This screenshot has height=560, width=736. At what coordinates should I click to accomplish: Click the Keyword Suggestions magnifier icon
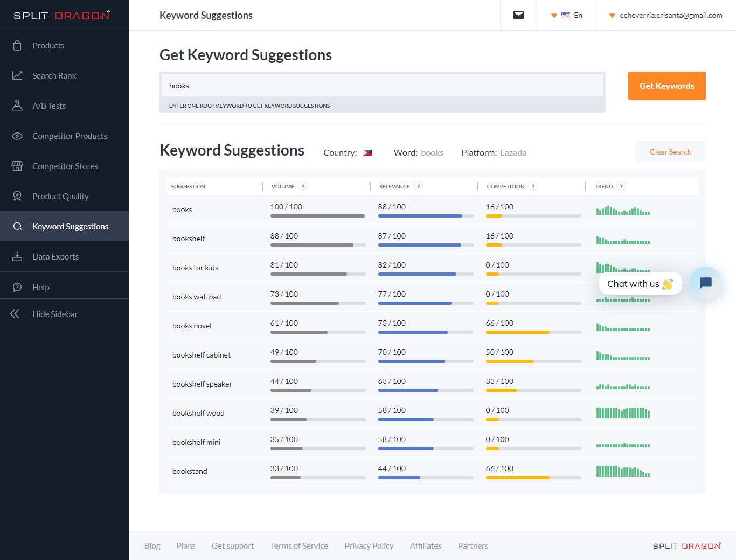[x=17, y=226]
